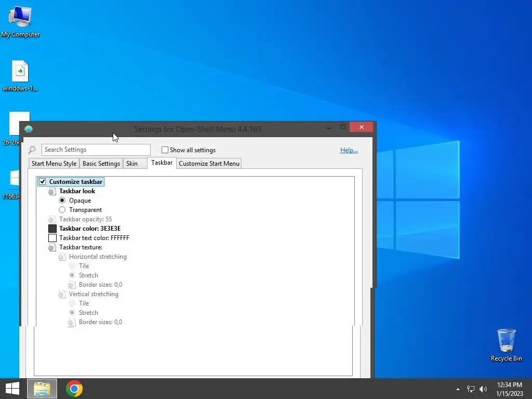Click gear icon beside Taskbar look

coord(52,191)
